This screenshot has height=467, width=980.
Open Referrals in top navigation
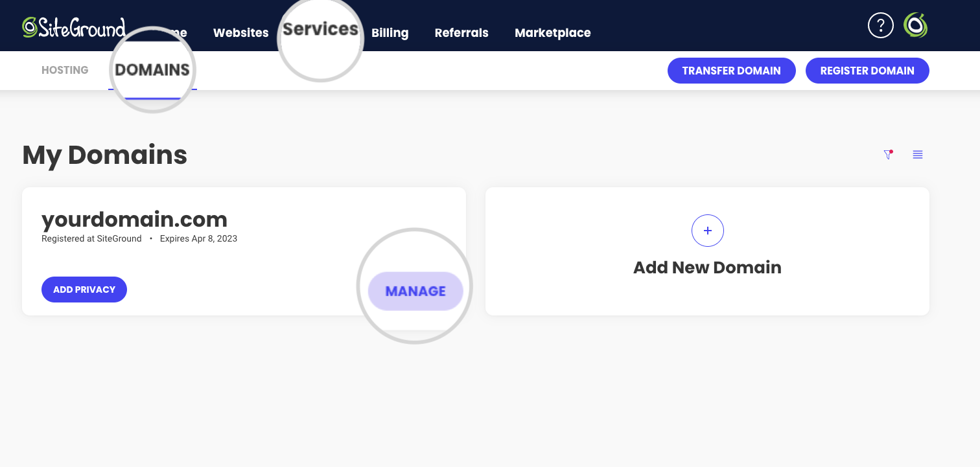[461, 32]
